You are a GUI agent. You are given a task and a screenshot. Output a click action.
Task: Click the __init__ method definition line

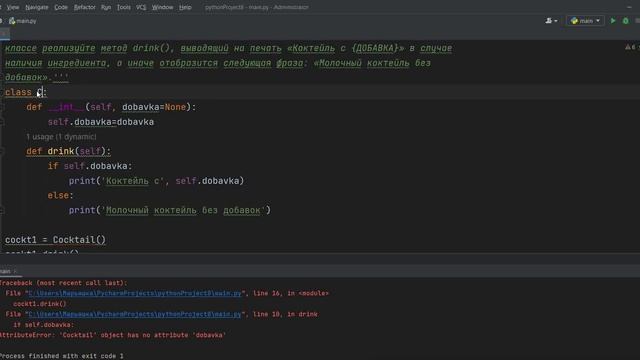111,107
